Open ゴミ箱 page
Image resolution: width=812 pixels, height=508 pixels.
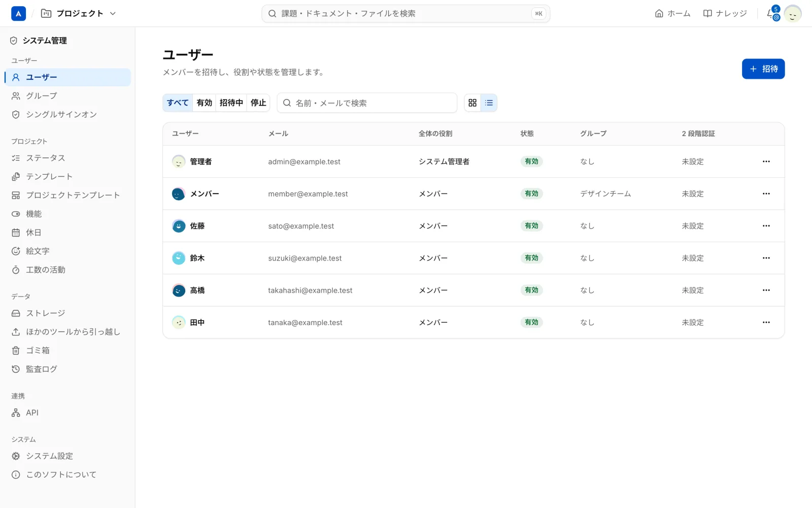point(67,351)
